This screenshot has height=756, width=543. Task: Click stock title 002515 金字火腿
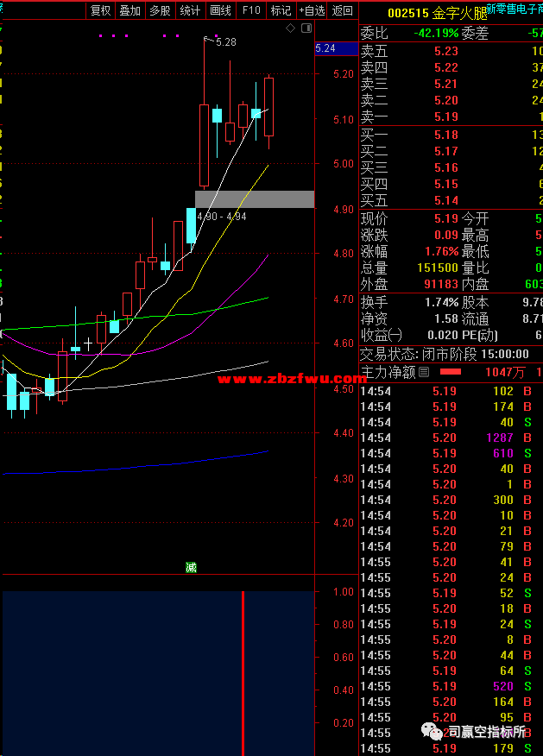tap(437, 13)
